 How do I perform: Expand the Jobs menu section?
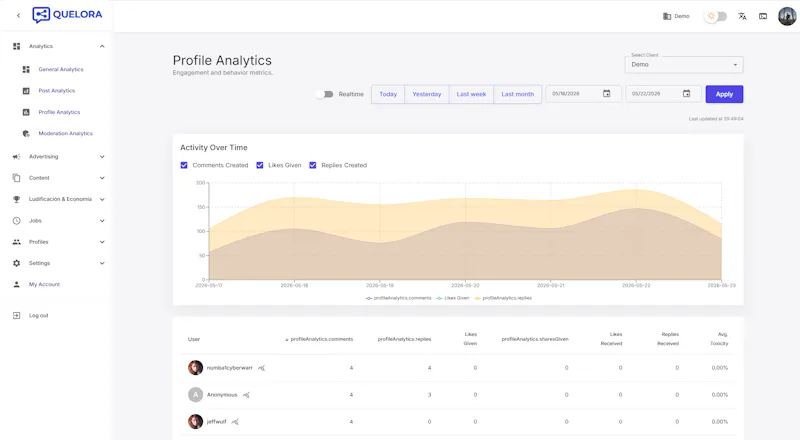point(102,221)
